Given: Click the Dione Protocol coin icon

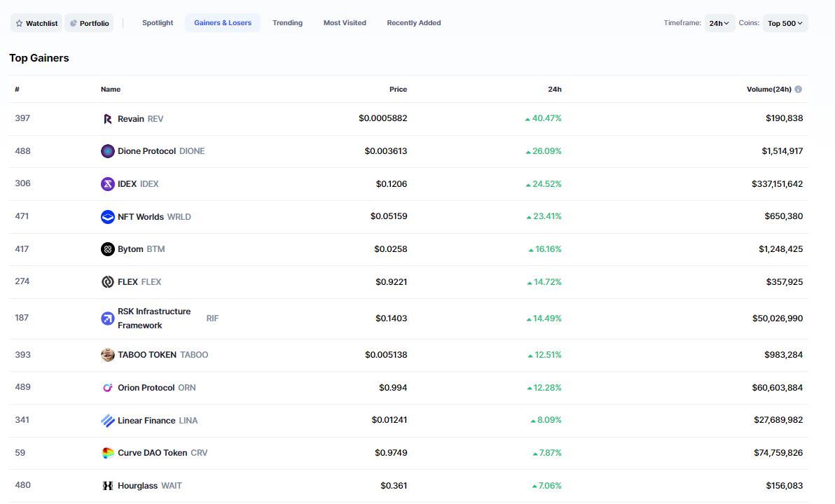Looking at the screenshot, I should tap(107, 151).
